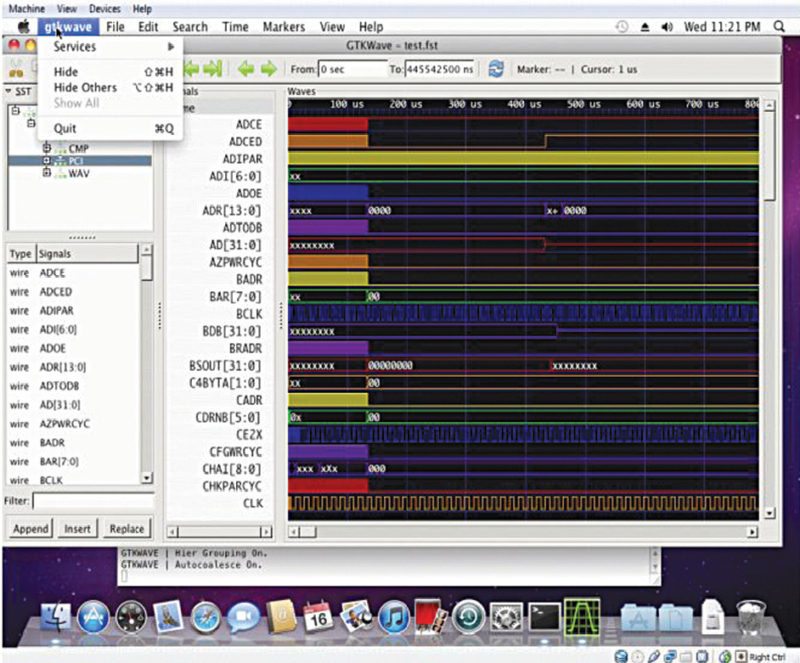
Task: Open Safari from the dock
Action: (x=205, y=618)
